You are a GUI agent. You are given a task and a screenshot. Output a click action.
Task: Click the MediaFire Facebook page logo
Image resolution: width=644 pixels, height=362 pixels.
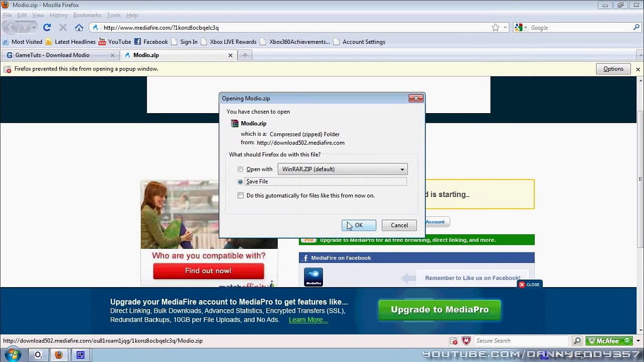click(x=313, y=277)
